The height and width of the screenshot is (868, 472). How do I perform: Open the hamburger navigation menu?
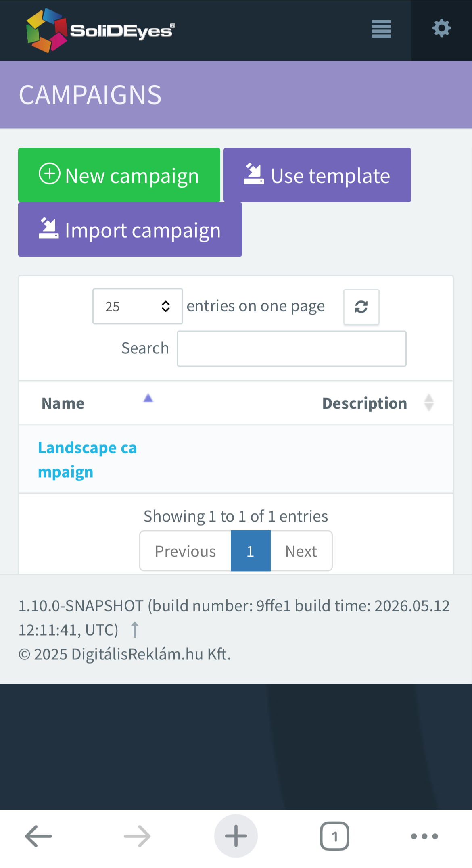pyautogui.click(x=381, y=29)
